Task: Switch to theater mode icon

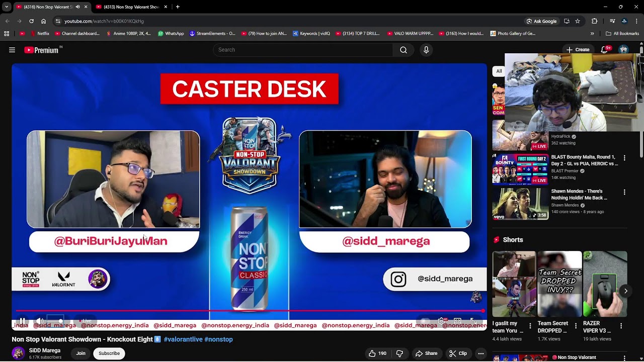Action: pyautogui.click(x=457, y=321)
